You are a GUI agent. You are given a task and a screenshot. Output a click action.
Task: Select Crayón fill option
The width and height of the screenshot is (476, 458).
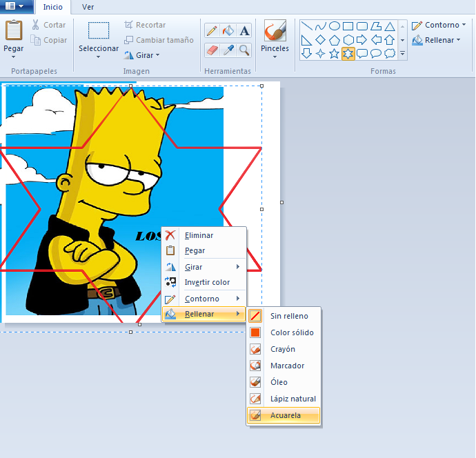284,349
